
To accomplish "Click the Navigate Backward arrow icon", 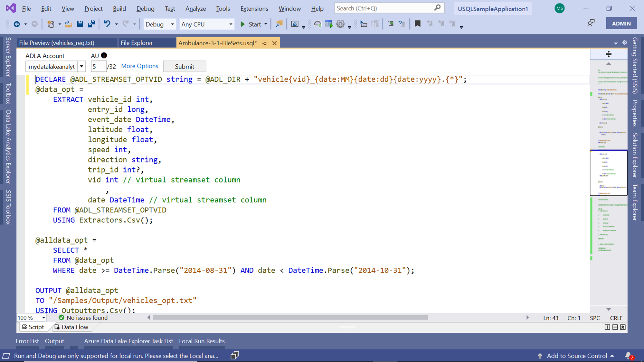I will 17,24.
